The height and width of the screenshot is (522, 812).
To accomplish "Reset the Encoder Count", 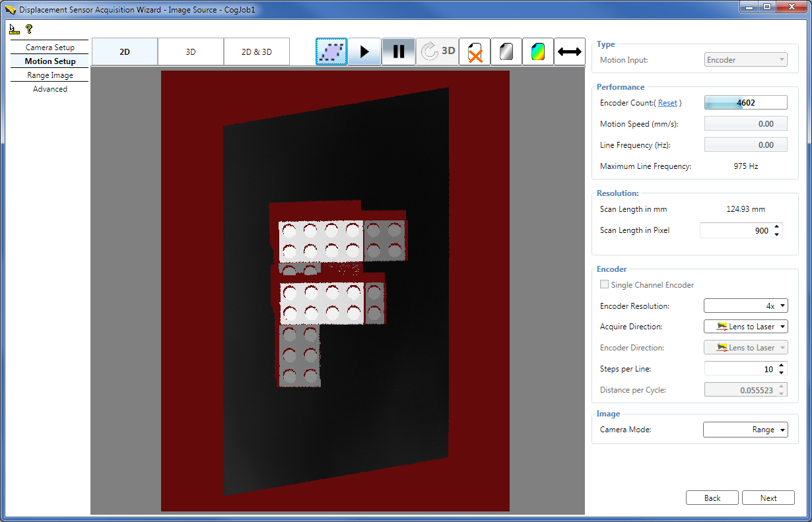I will pyautogui.click(x=667, y=102).
